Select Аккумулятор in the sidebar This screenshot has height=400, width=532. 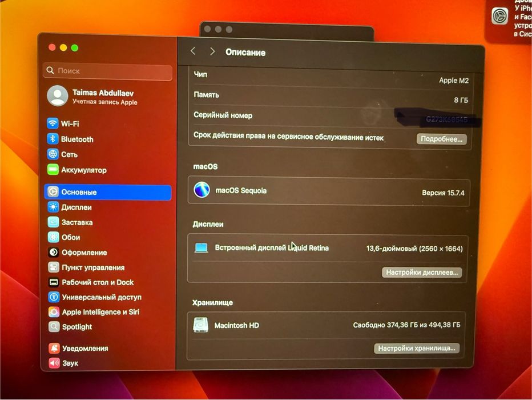pyautogui.click(x=108, y=170)
